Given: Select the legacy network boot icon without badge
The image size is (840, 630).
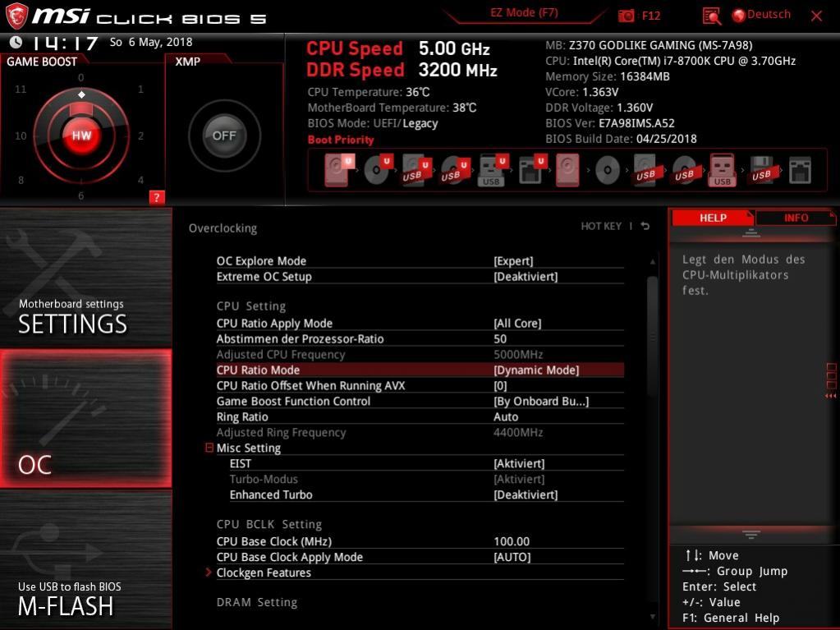Looking at the screenshot, I should (x=800, y=170).
